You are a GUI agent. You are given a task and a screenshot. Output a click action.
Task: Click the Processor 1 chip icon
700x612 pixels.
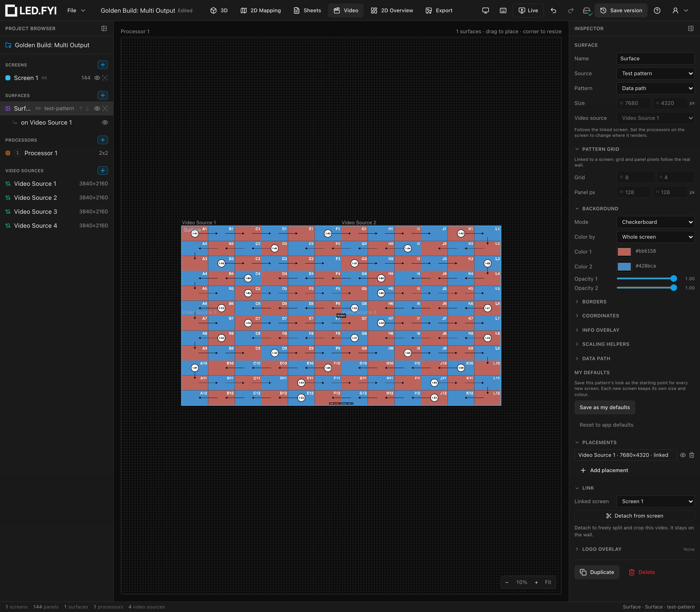click(x=8, y=153)
